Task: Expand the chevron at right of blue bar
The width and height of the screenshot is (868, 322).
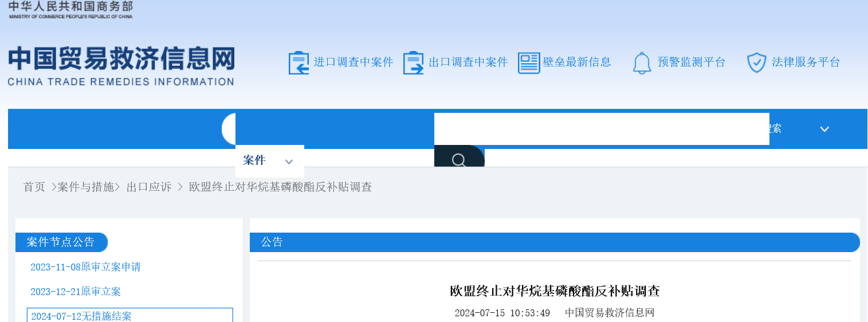Action: point(824,129)
